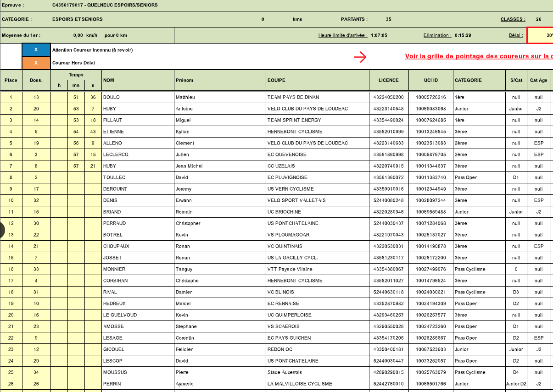The height and width of the screenshot is (392, 553).
Task: Click the red arrow icon
Action: tap(360, 57)
